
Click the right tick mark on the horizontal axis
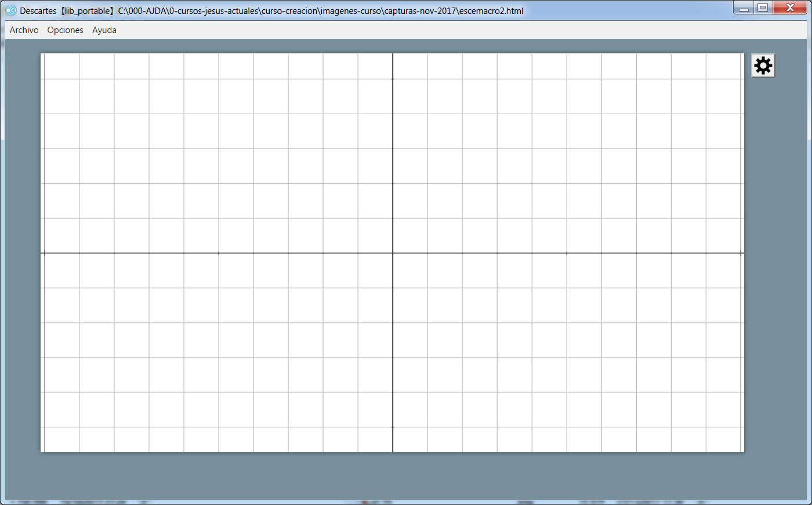pos(567,253)
